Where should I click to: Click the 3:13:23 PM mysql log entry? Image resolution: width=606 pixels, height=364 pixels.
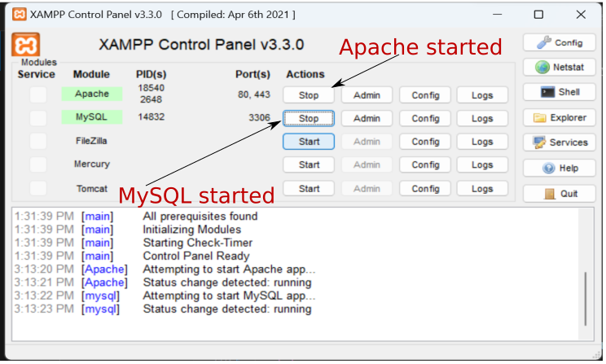[x=163, y=309]
